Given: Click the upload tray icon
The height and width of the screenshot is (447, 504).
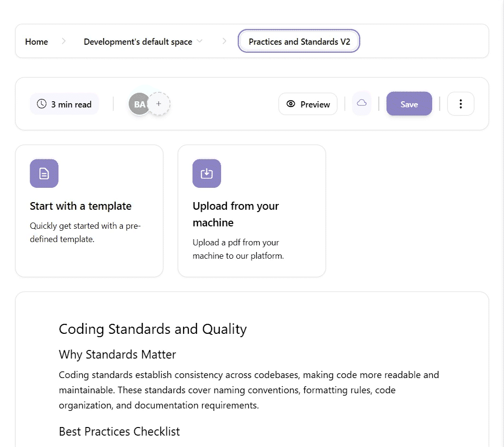Looking at the screenshot, I should pyautogui.click(x=207, y=174).
